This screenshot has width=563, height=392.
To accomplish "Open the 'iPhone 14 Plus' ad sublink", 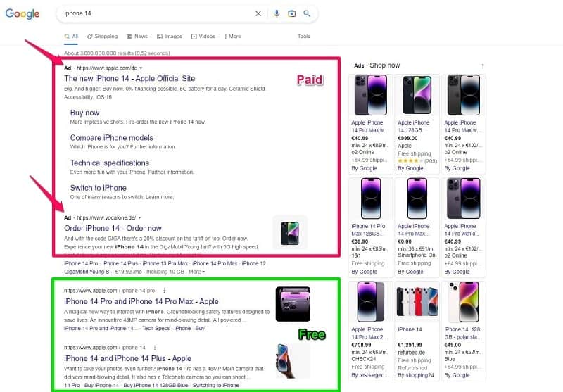I will pyautogui.click(x=120, y=263).
